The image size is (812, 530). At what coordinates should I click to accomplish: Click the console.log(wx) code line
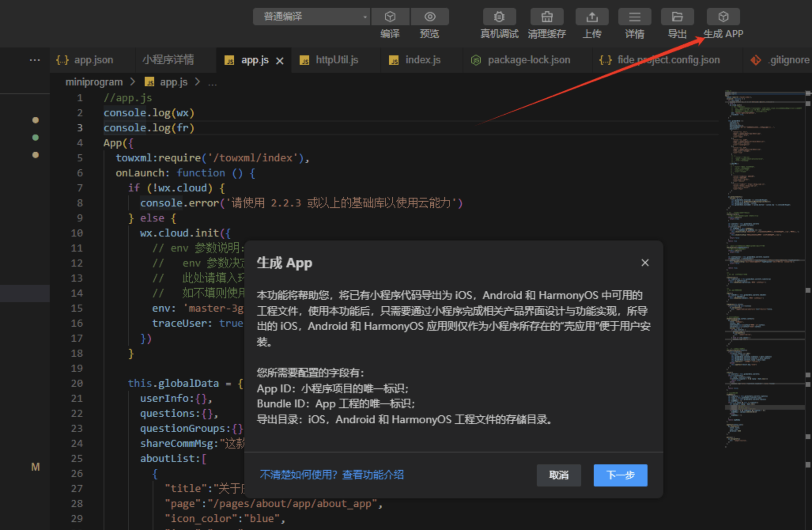(149, 113)
